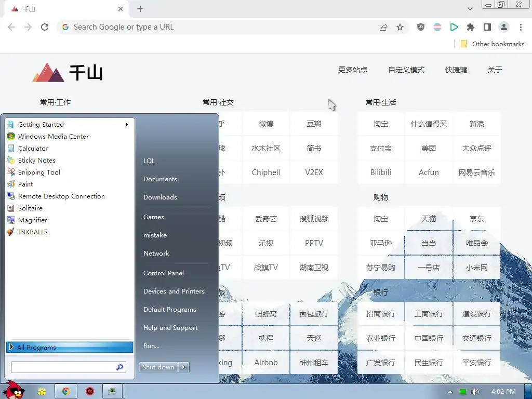Click the taskbar clock showing 4:02 PM
Viewport: 532px width, 399px height.
pos(503,392)
